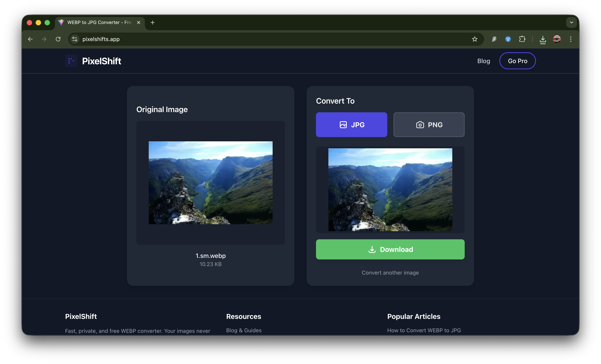Click the 10.23 KB file size
Image resolution: width=601 pixels, height=364 pixels.
[x=210, y=264]
